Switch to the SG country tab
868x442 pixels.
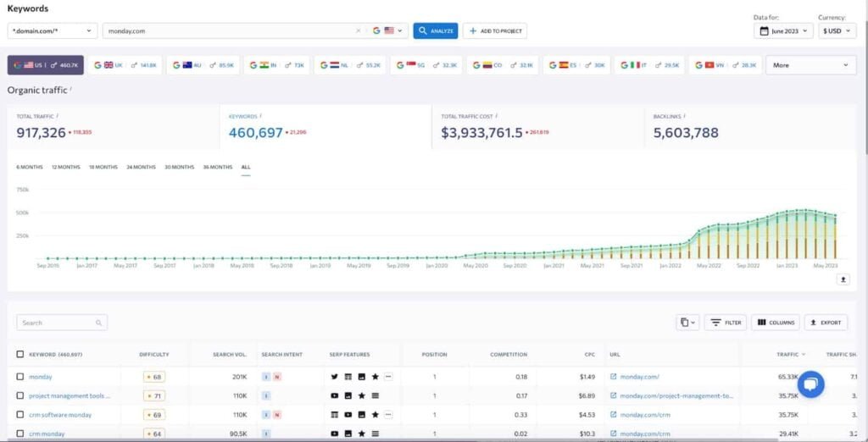coord(426,65)
